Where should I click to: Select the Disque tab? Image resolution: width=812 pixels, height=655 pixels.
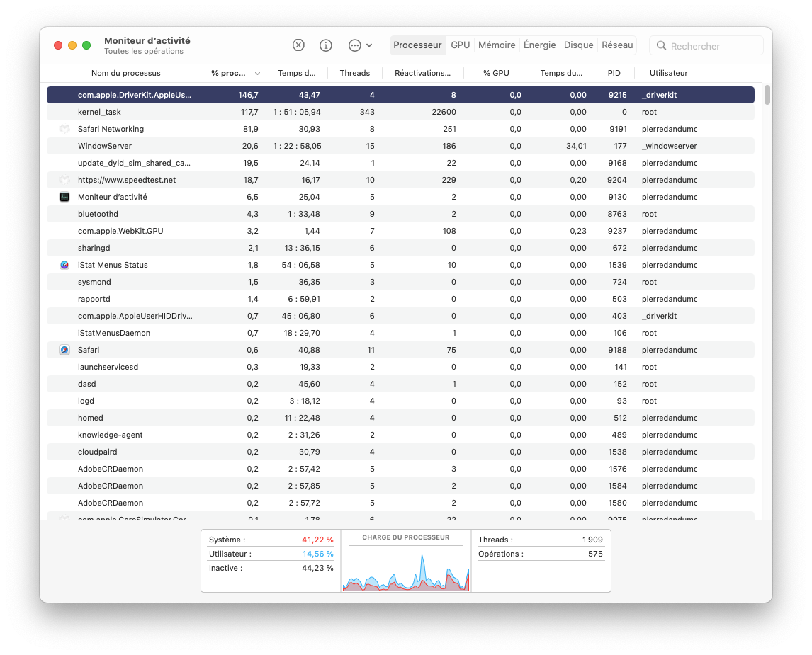(x=578, y=45)
